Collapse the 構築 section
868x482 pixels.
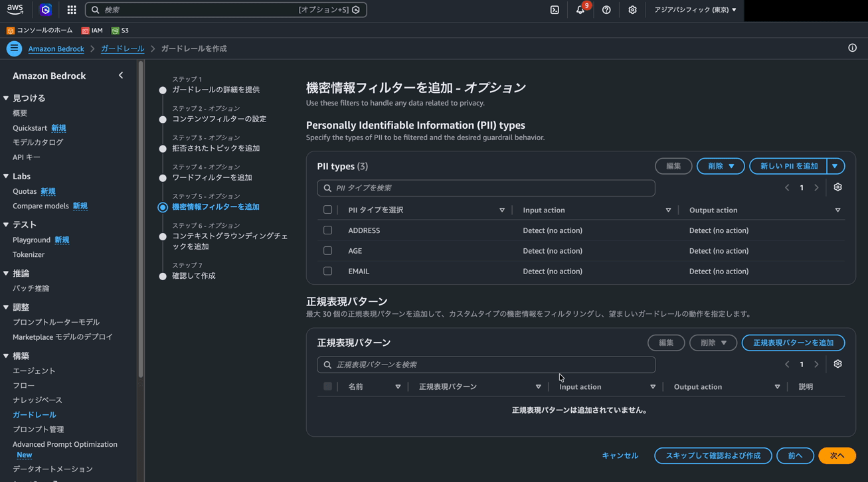[6, 356]
